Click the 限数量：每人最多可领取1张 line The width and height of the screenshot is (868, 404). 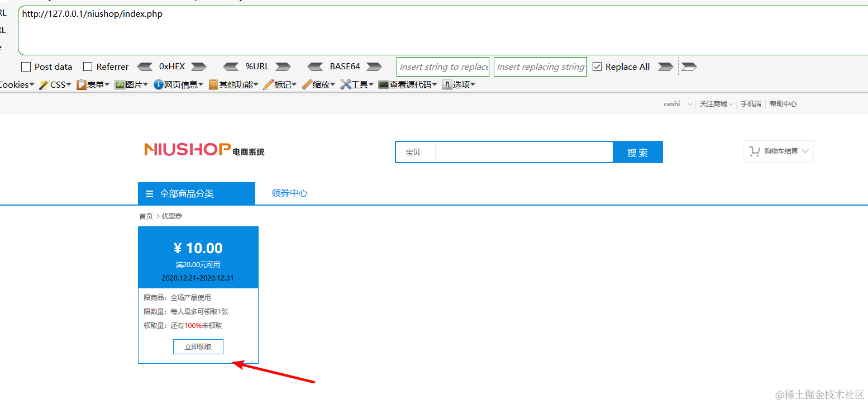pos(186,312)
